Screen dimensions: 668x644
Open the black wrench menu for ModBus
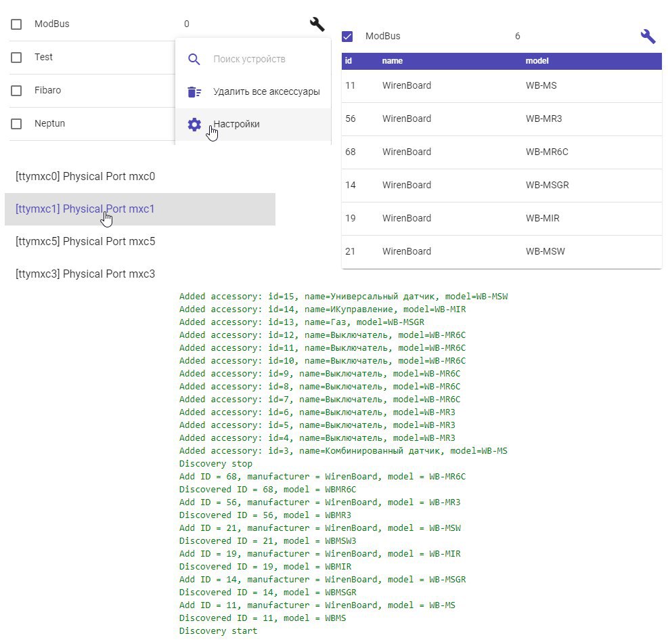pos(317,24)
